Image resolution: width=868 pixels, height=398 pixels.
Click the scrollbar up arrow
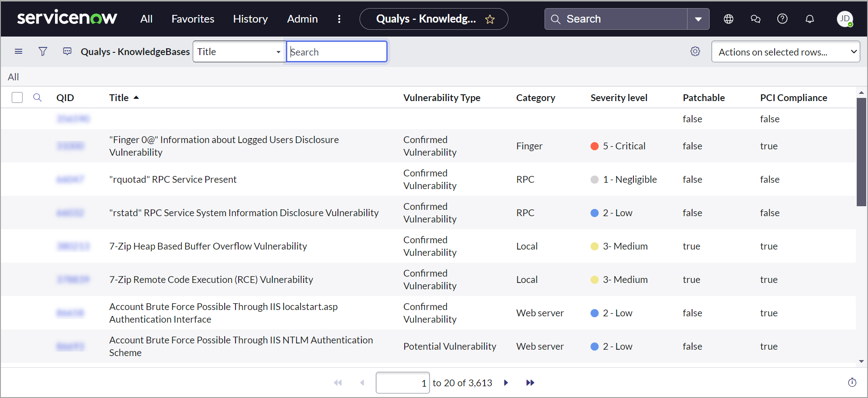pyautogui.click(x=861, y=92)
